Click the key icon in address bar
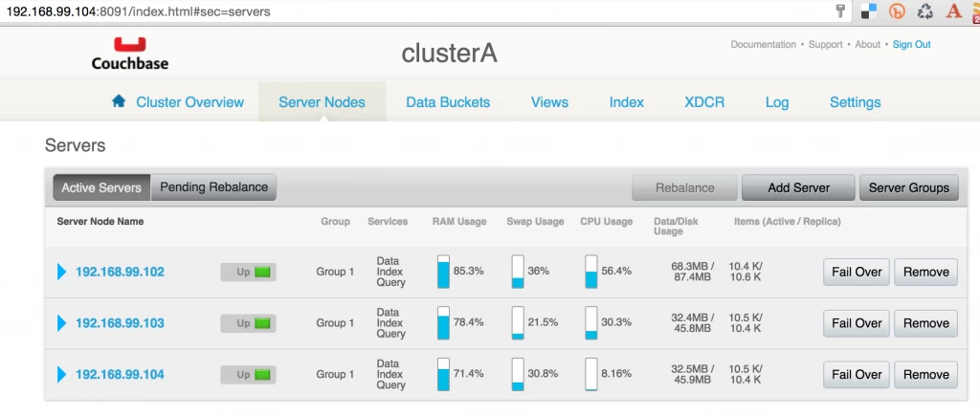Screen dimensions: 980x416 coord(840,11)
